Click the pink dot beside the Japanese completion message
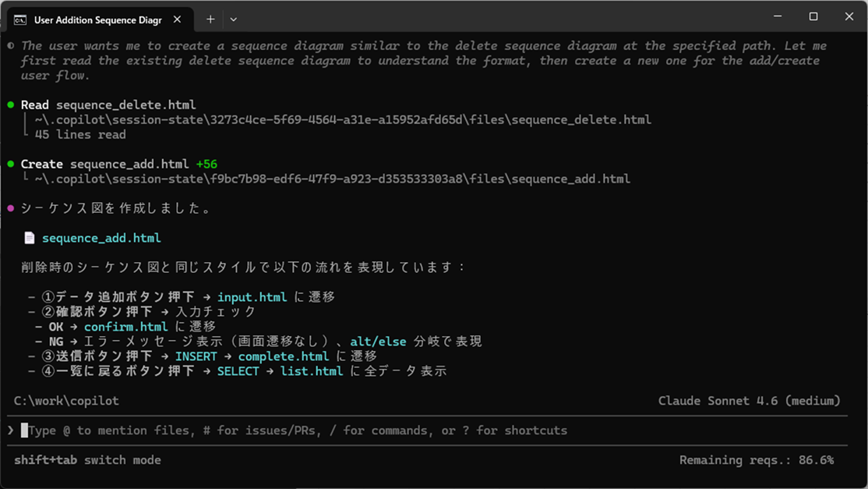The height and width of the screenshot is (489, 868). [x=12, y=208]
